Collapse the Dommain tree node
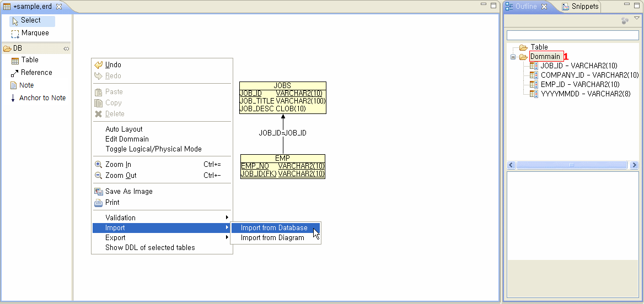This screenshot has width=644, height=304. point(513,57)
